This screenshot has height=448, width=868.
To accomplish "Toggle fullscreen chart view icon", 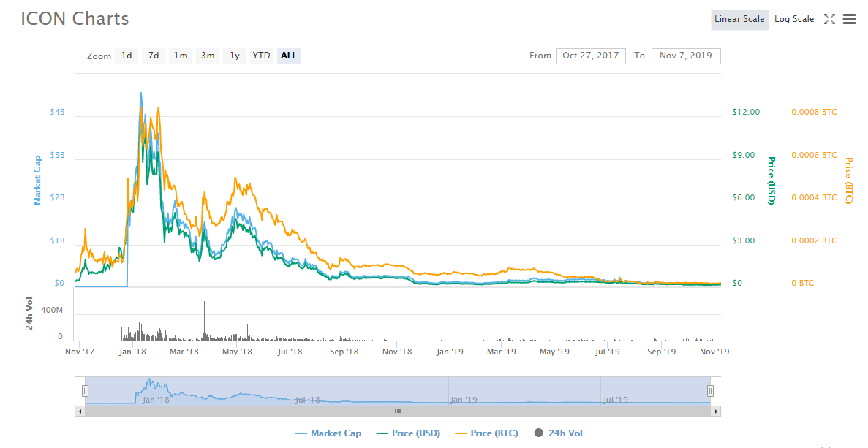I will point(829,19).
